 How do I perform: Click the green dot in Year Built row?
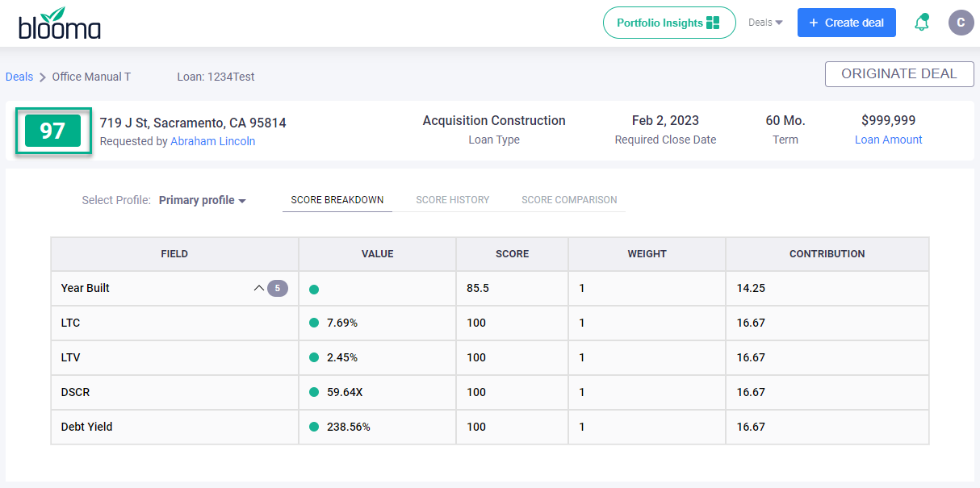314,289
